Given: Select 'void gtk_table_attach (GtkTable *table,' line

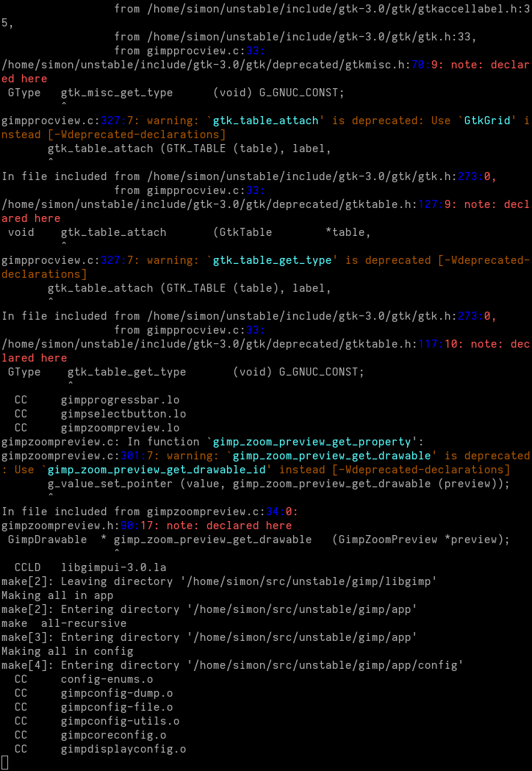Looking at the screenshot, I should [190, 232].
